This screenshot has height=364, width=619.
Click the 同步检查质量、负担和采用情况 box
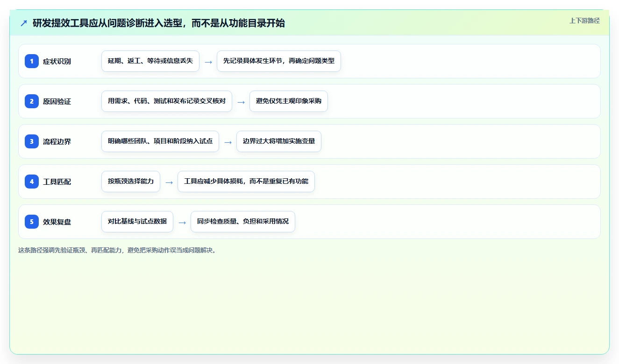(x=243, y=222)
